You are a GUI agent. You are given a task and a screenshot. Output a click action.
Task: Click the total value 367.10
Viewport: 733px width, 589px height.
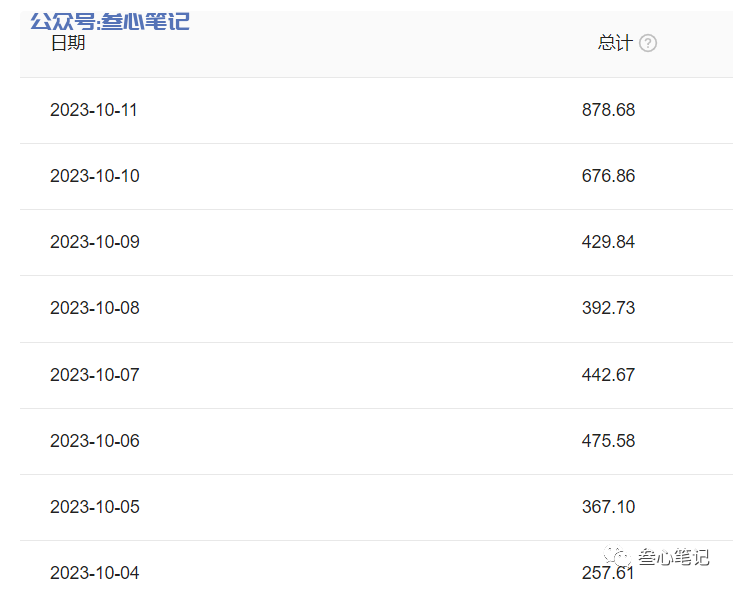pos(608,507)
